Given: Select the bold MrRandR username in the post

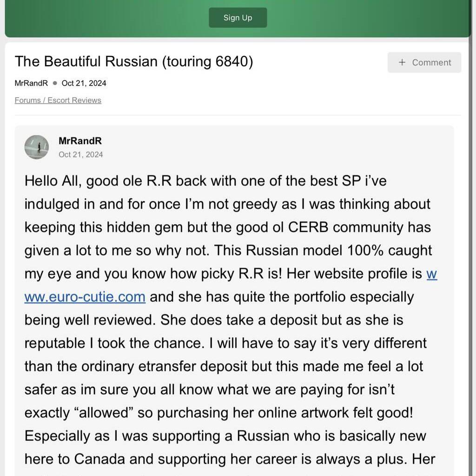Looking at the screenshot, I should 80,141.
